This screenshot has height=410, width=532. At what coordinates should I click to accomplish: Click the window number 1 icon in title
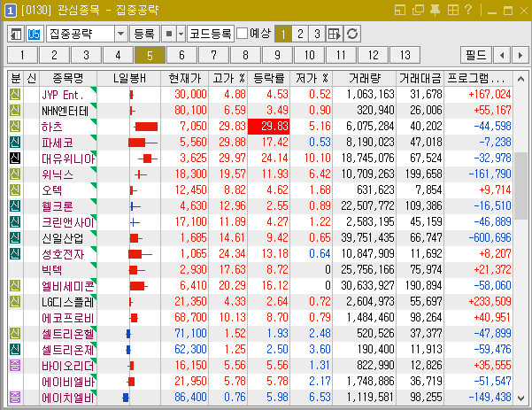(x=10, y=11)
